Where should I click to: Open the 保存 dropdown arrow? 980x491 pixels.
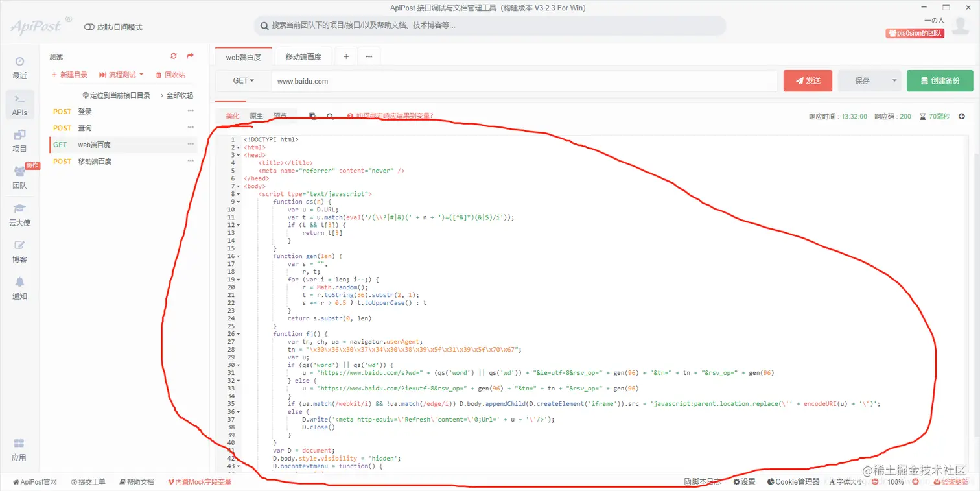click(x=894, y=81)
